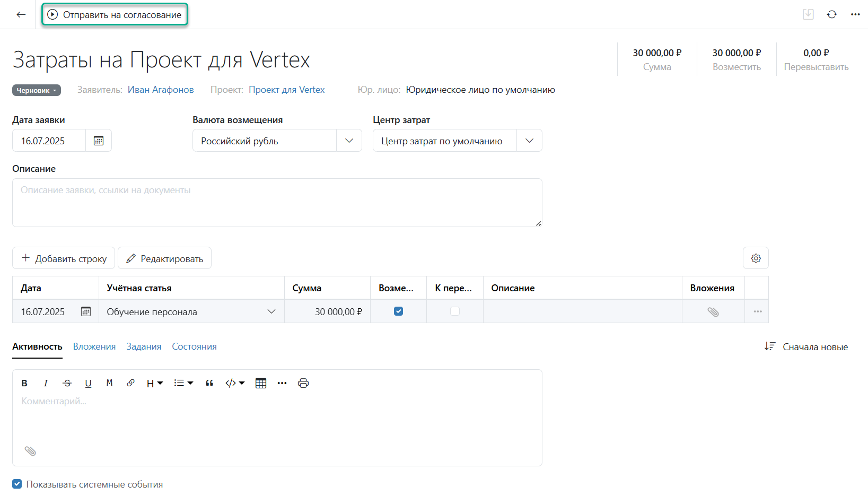Open table column settings gear
The height and width of the screenshot is (495, 868).
tap(756, 258)
